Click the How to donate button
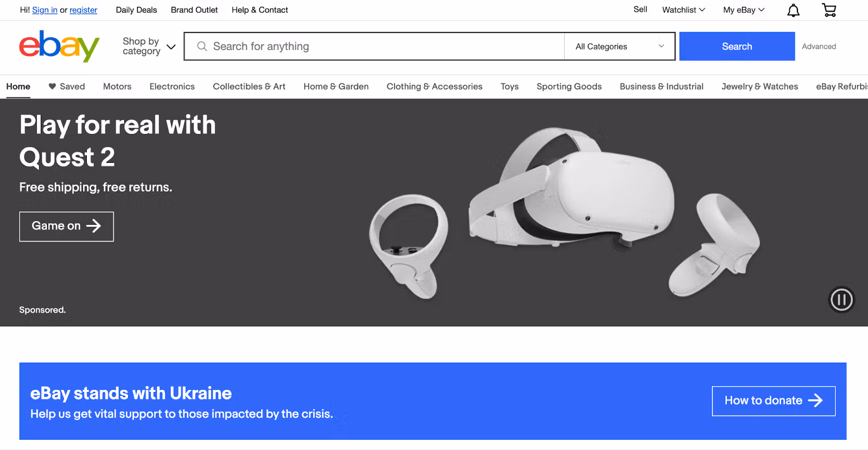The height and width of the screenshot is (450, 868). click(774, 401)
